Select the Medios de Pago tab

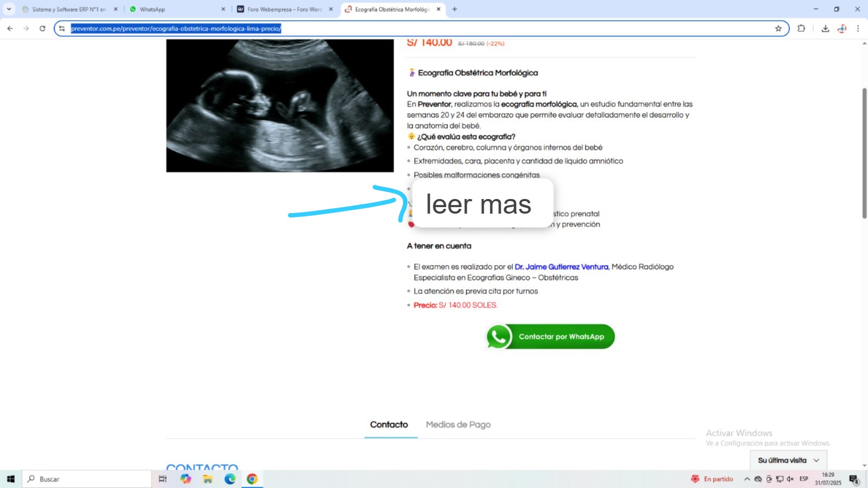click(x=458, y=425)
